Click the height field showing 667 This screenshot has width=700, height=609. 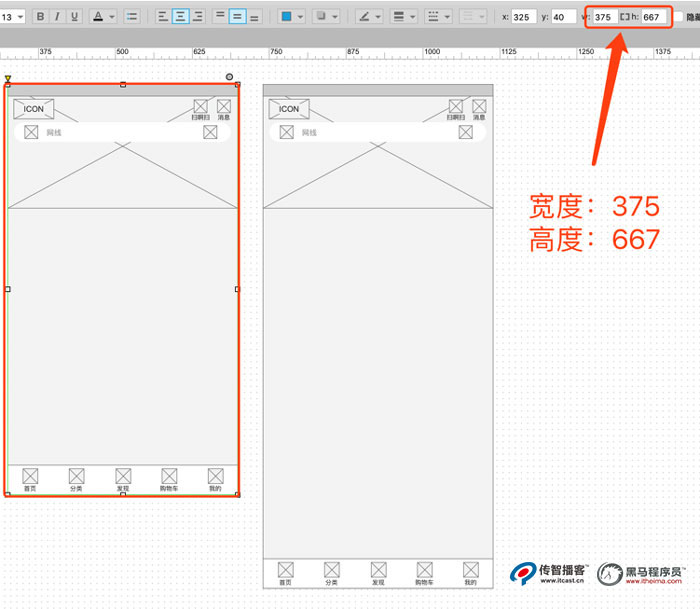coord(654,17)
